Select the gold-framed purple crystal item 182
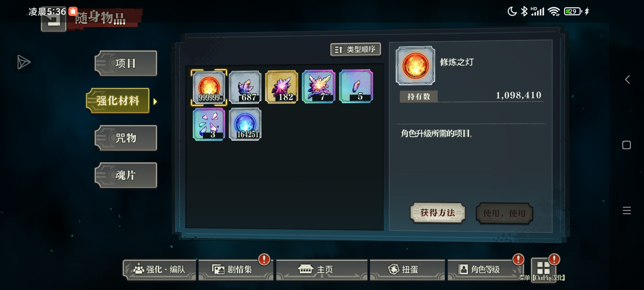The height and width of the screenshot is (290, 644). click(x=282, y=87)
